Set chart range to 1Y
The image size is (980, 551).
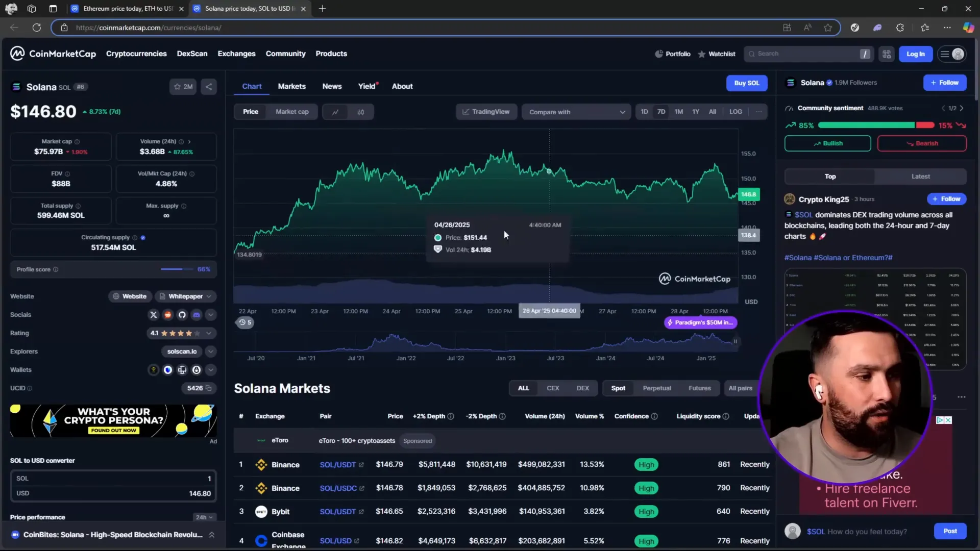[x=696, y=112]
